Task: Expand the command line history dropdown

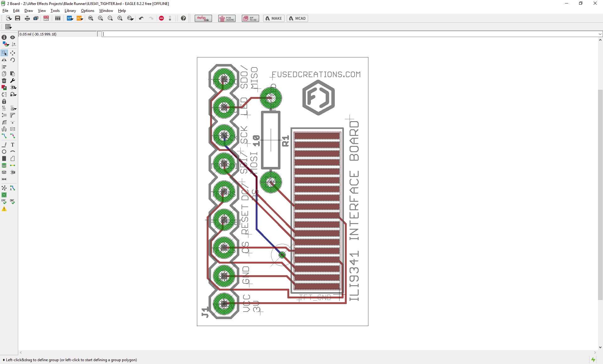Action: pyautogui.click(x=600, y=34)
